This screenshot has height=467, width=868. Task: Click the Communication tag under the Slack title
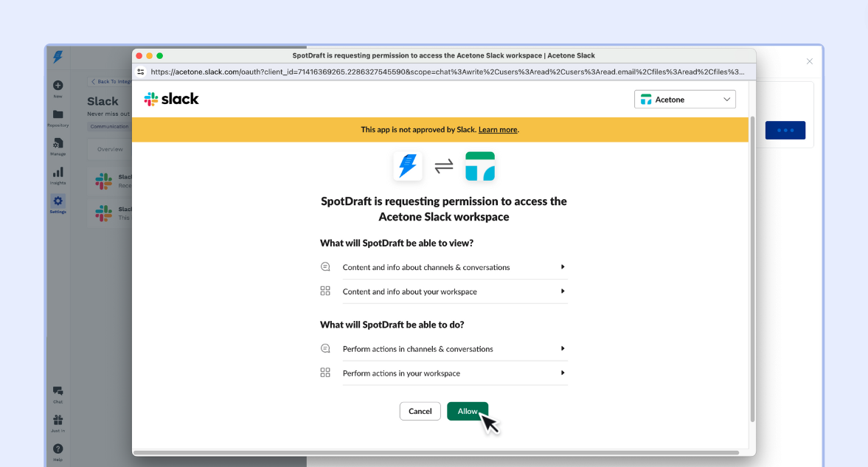click(109, 126)
